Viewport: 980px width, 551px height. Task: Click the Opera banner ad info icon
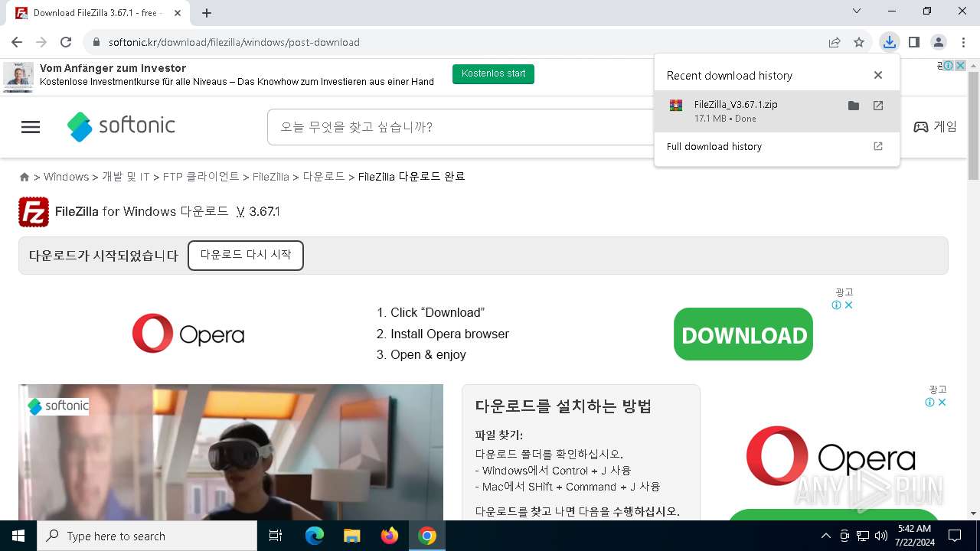coord(837,305)
